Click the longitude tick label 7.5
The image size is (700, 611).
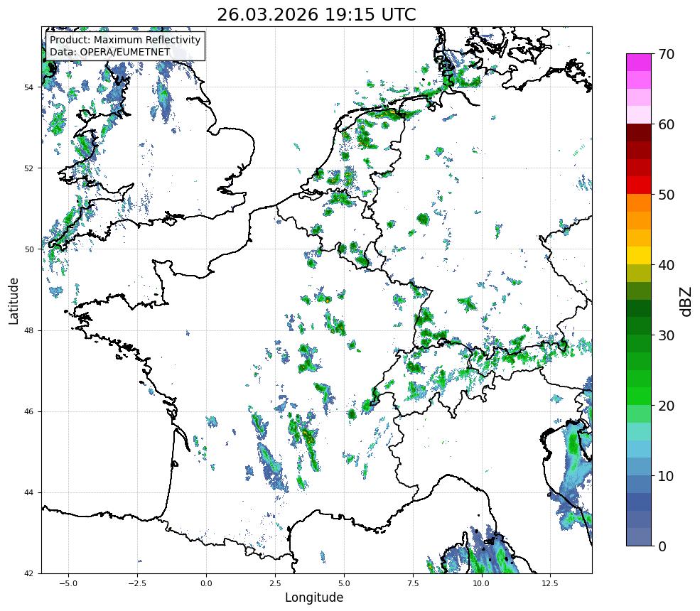coord(413,583)
